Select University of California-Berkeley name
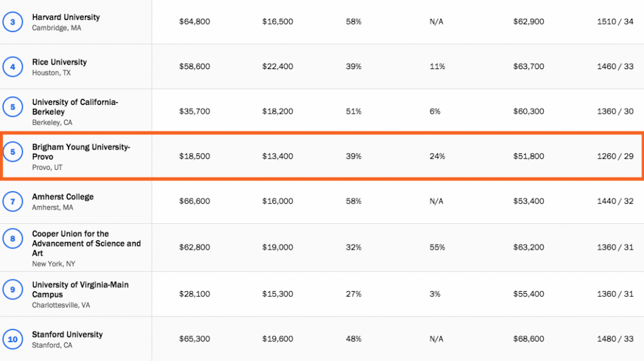Viewport: 644px width, 361px height. [75, 107]
